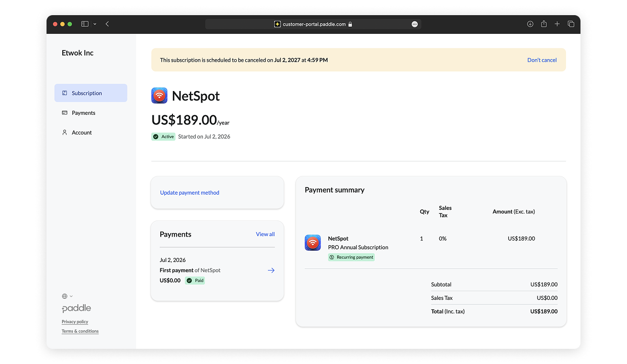The width and height of the screenshot is (627, 364).
Task: Open the Account sidebar page
Action: click(x=82, y=132)
